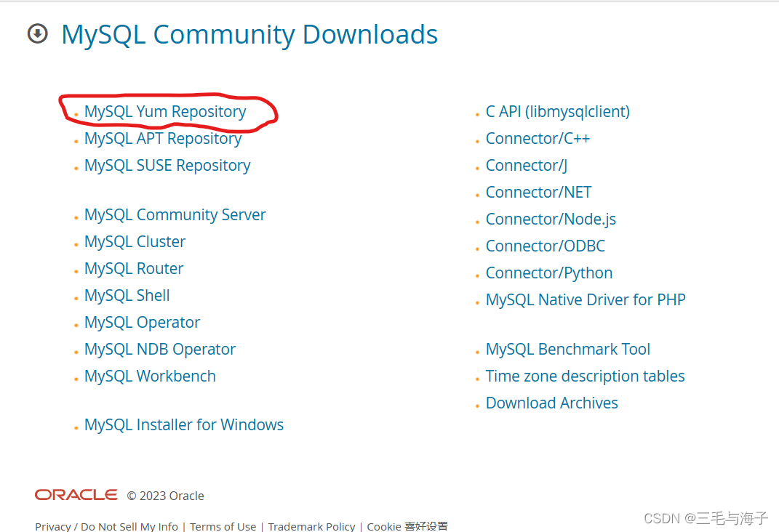Open the Cookie 喜好设置 preferences link

[x=407, y=526]
